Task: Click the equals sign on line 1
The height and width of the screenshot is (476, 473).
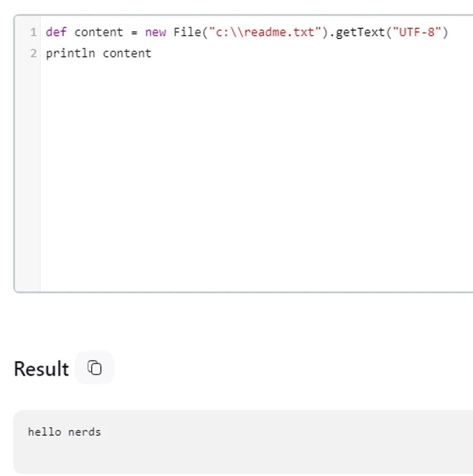Action: [x=134, y=32]
